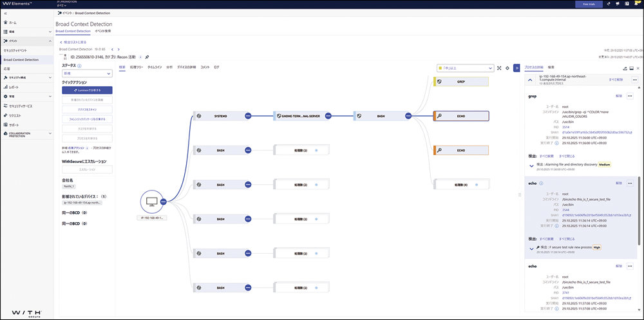Collapse the SYSTEMD node minus toggle
The height and width of the screenshot is (320, 644).
click(x=247, y=116)
